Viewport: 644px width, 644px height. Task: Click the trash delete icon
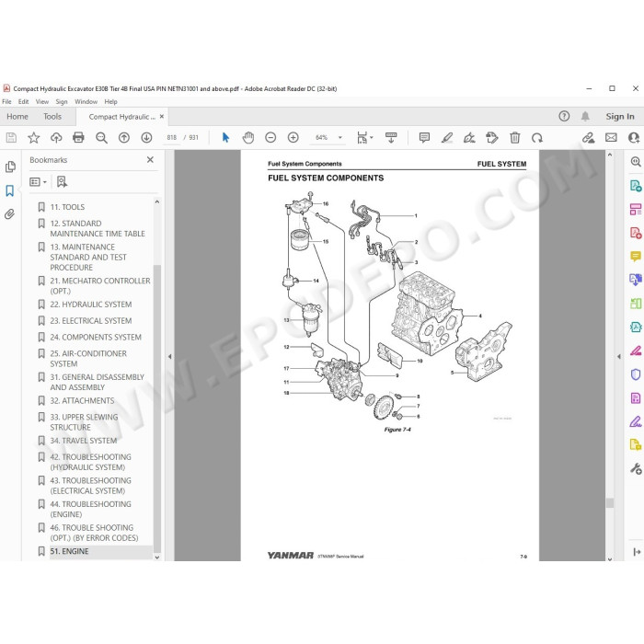point(514,138)
